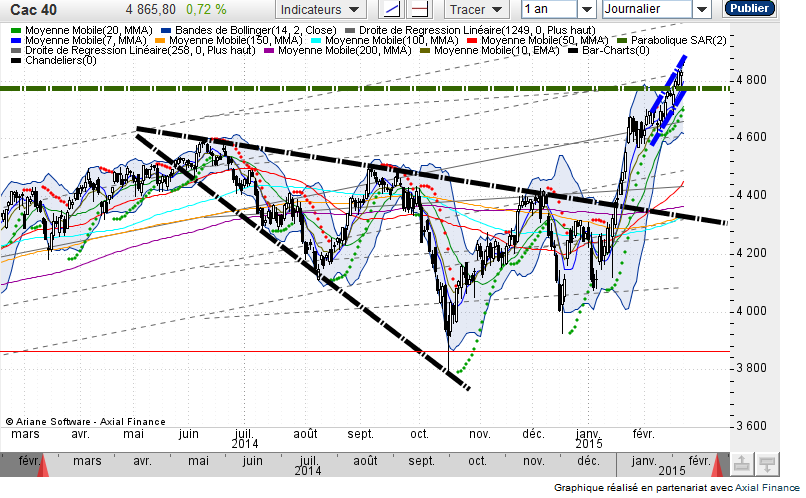
Task: Click the 4 000 price axis label
Action: point(752,311)
